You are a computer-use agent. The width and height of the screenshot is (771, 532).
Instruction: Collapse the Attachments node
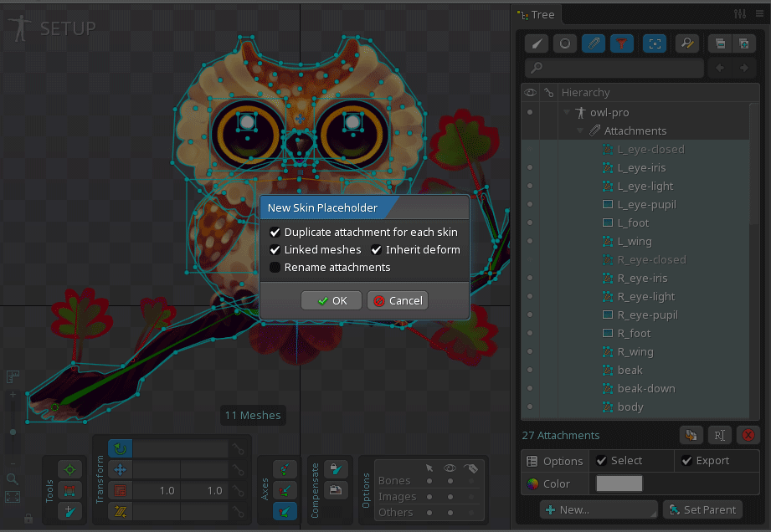[x=580, y=130]
